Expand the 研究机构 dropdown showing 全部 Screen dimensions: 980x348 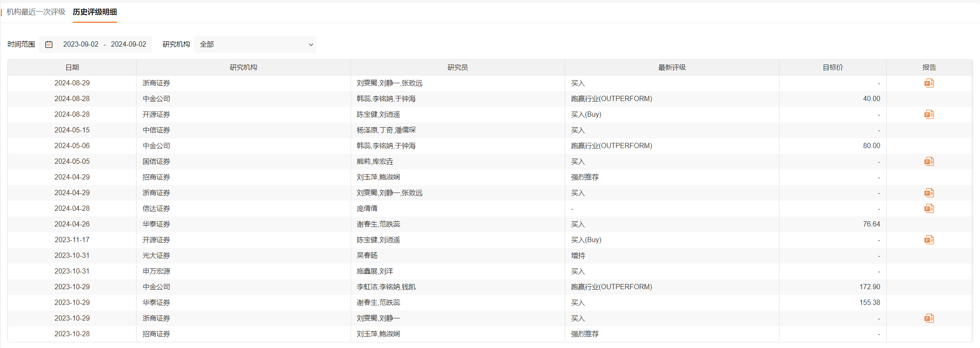pyautogui.click(x=256, y=44)
